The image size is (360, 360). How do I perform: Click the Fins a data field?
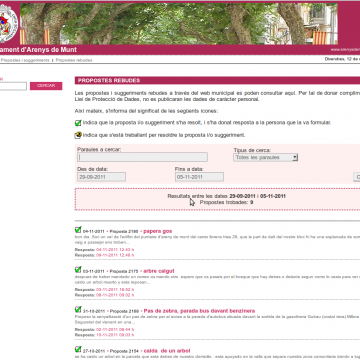pos(199,177)
